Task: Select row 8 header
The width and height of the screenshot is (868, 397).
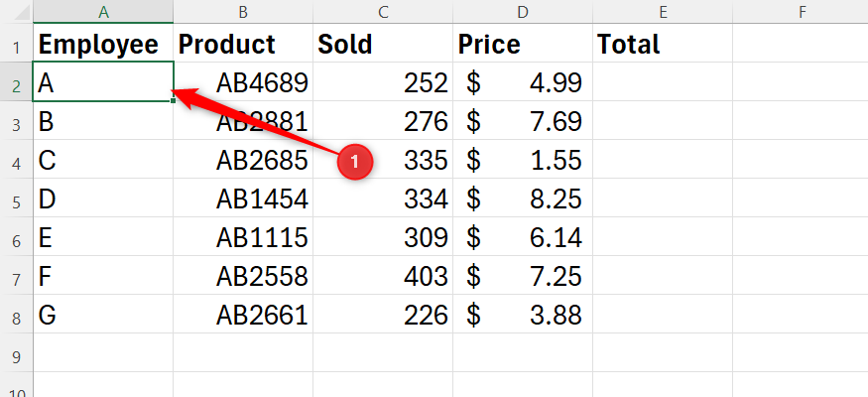Action: pyautogui.click(x=17, y=315)
